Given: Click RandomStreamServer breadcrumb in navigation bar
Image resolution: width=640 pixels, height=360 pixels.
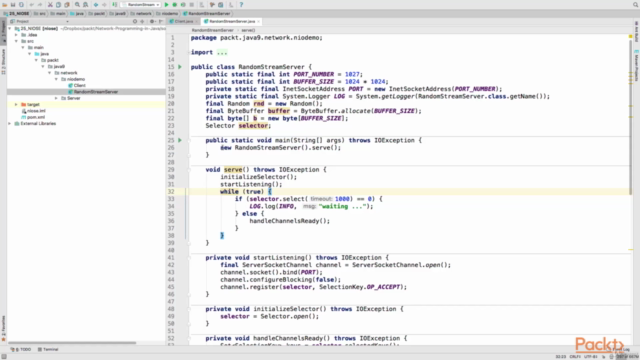Looking at the screenshot, I should click(x=207, y=13).
